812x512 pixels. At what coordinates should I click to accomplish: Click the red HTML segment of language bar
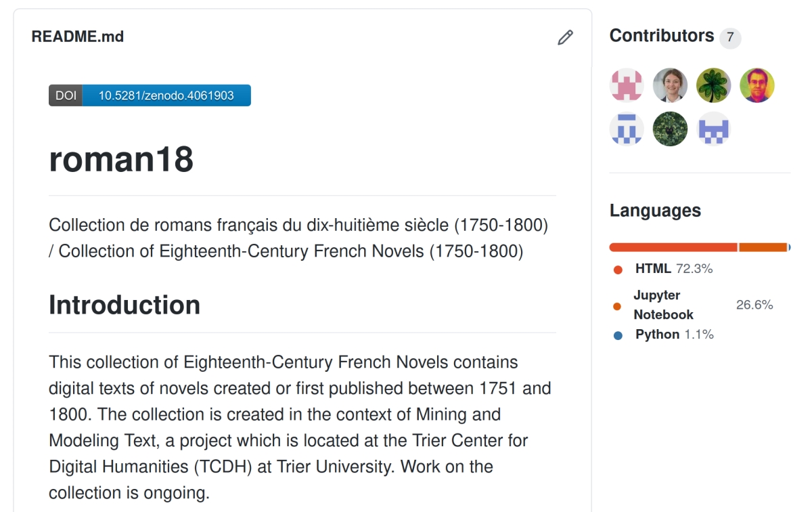click(x=673, y=247)
